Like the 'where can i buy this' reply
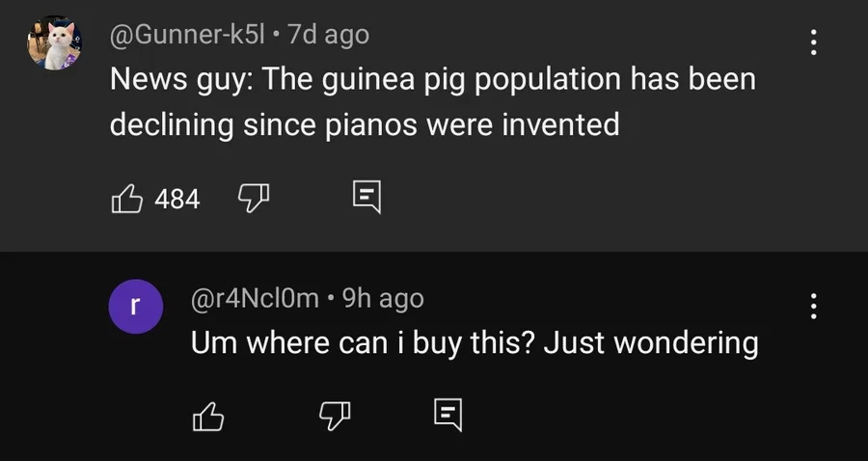Viewport: 868px width, 461px height. [x=208, y=415]
